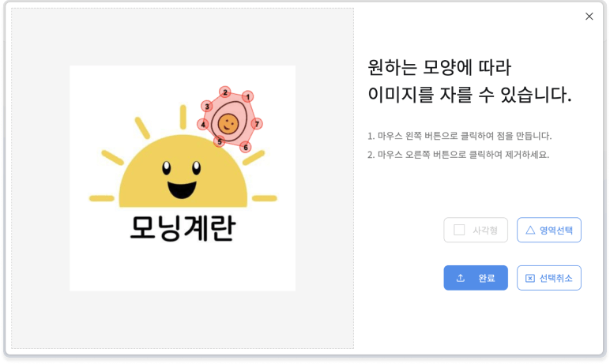This screenshot has width=610, height=364.
Task: Click the orange egg yolk face
Action: [228, 122]
